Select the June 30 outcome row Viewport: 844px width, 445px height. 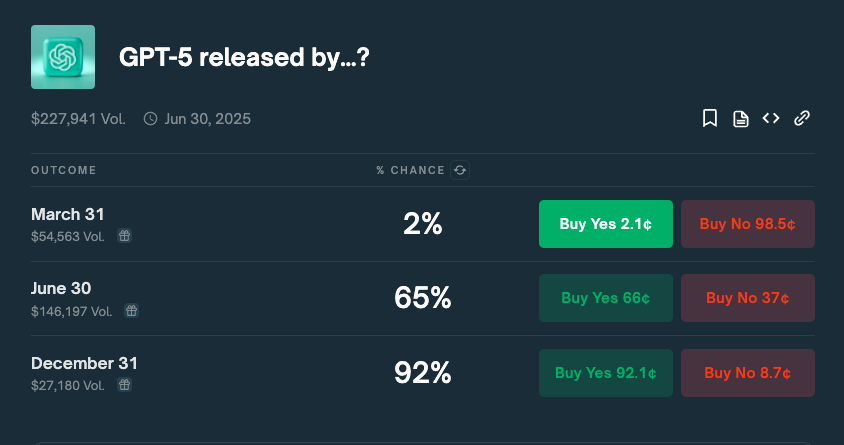pos(423,299)
